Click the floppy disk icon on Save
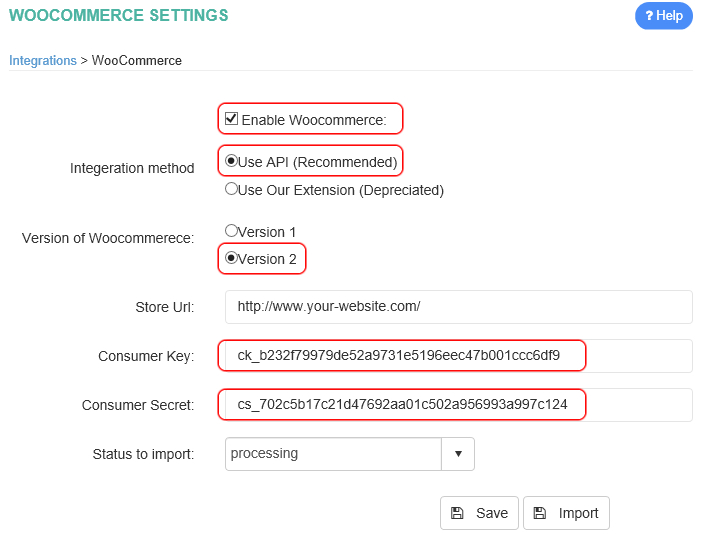 click(457, 513)
